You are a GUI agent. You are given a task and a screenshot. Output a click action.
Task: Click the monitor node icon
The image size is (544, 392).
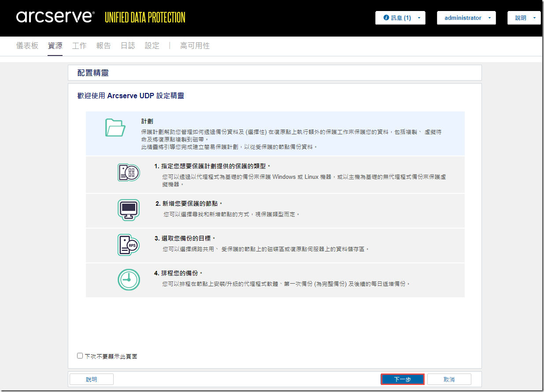tap(129, 210)
